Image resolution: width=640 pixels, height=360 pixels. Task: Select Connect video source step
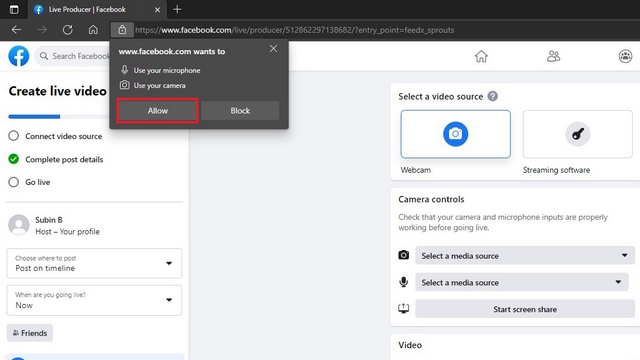tap(55, 136)
